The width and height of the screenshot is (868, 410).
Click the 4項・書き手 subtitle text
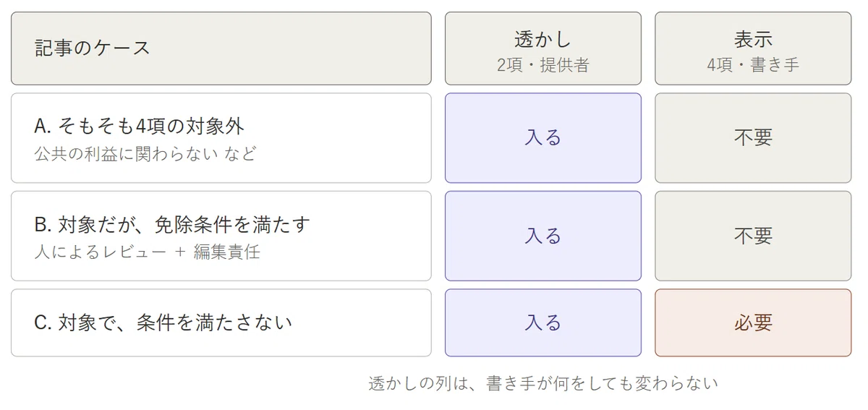[x=753, y=65]
